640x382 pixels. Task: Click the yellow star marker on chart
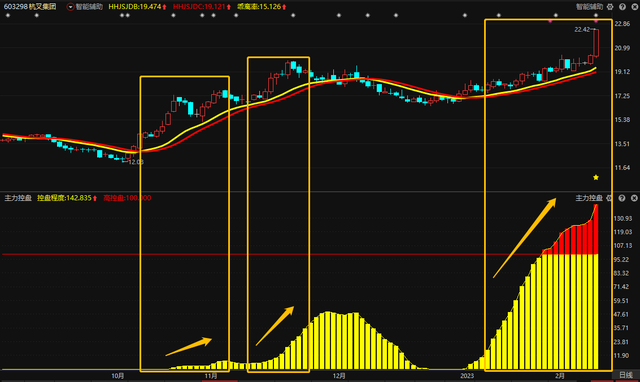(596, 177)
